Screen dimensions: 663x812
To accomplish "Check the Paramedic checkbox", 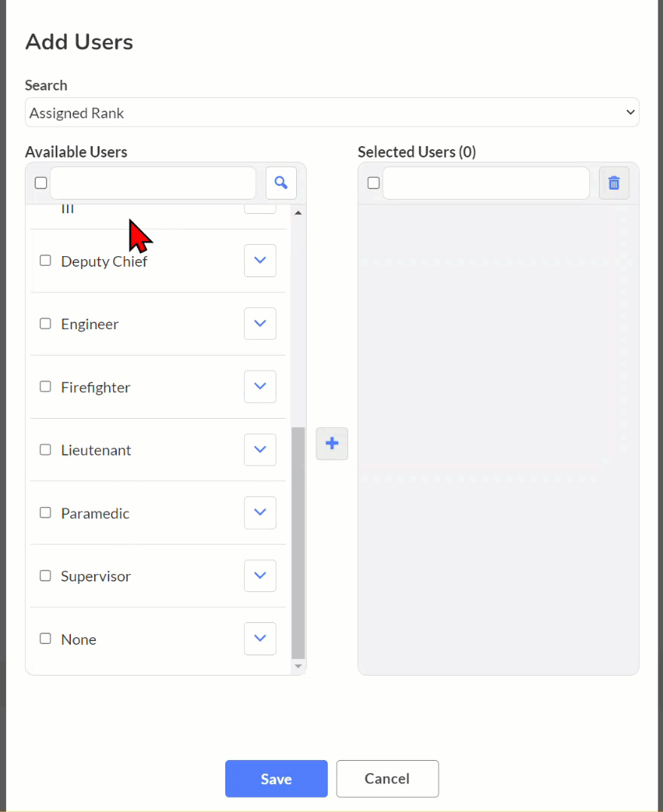I will (x=45, y=513).
